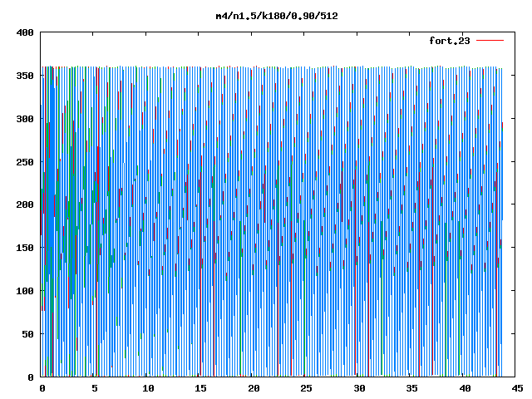Click y-axis label 50
Viewport: 532px width, 399px height.
point(28,334)
